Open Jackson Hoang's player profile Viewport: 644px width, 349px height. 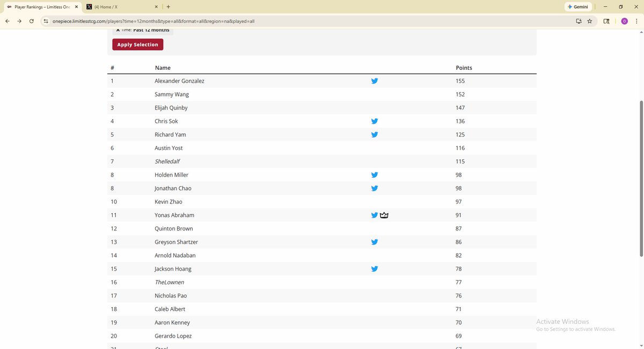[173, 269]
